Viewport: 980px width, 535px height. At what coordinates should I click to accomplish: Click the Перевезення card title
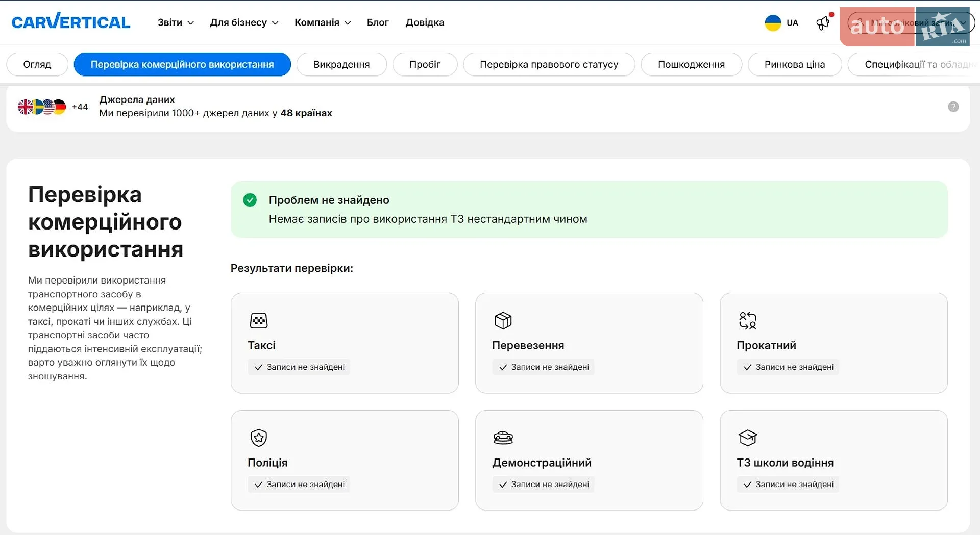528,345
